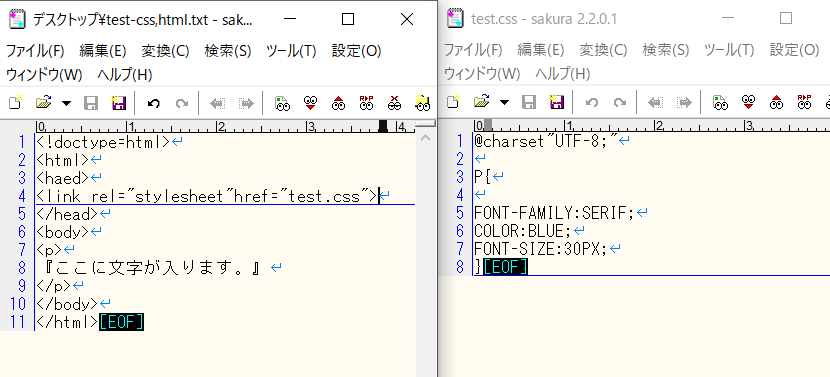Expand the recent files arrow in the left toolbar

pos(66,103)
